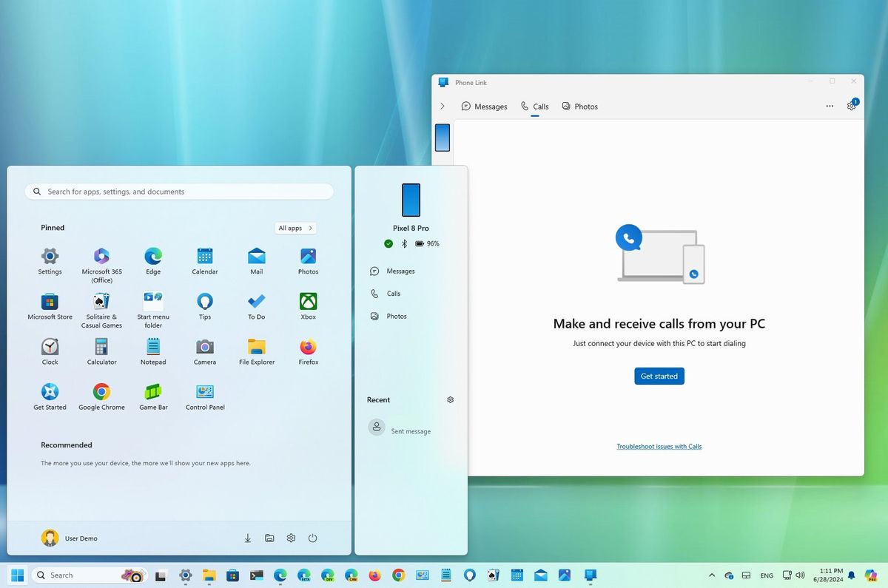Open Recent settings gear in Phone Link
This screenshot has height=588, width=888.
point(450,399)
